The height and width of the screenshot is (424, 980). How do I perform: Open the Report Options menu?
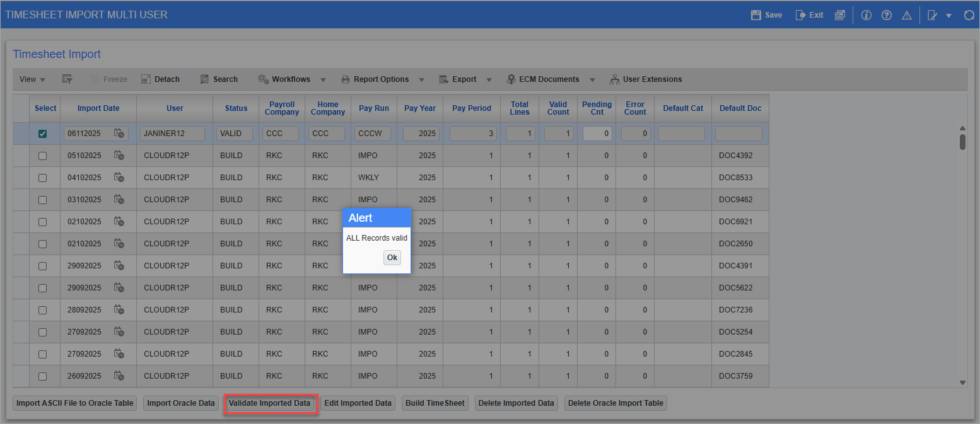coord(383,79)
